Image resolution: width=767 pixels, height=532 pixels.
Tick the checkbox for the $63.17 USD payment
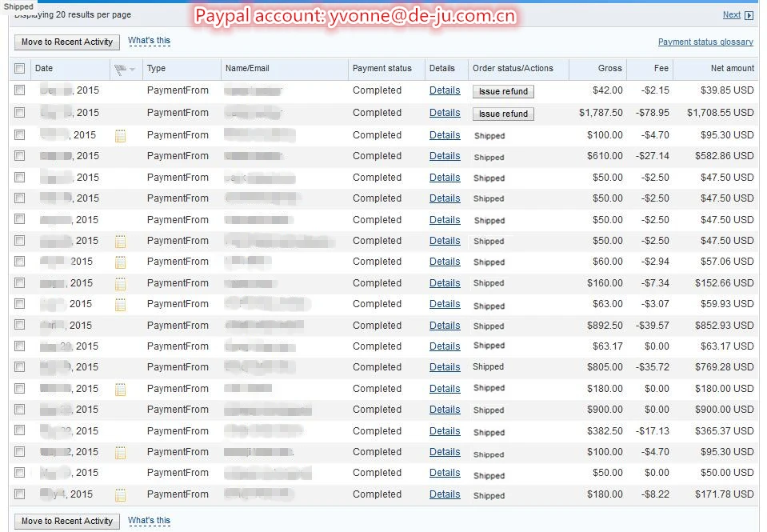pos(19,346)
